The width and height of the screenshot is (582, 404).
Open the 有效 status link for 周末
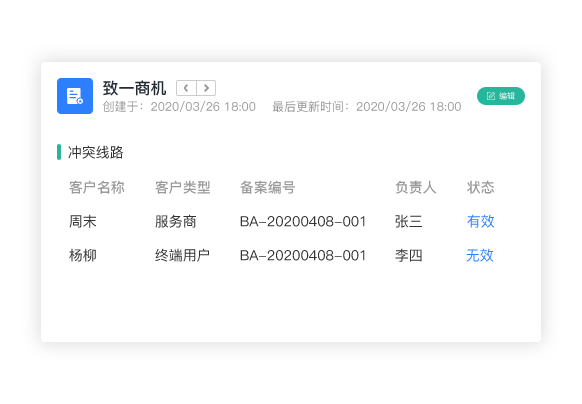point(480,221)
